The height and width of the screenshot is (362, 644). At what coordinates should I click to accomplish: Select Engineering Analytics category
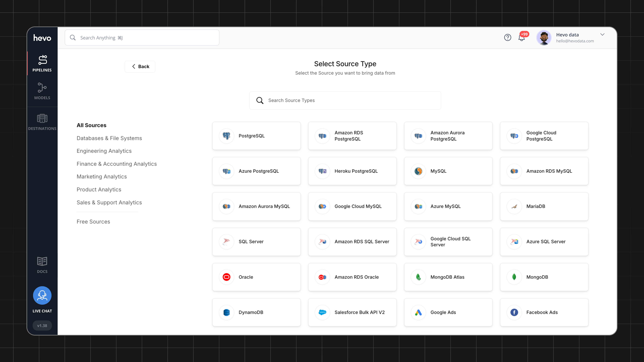click(x=104, y=151)
